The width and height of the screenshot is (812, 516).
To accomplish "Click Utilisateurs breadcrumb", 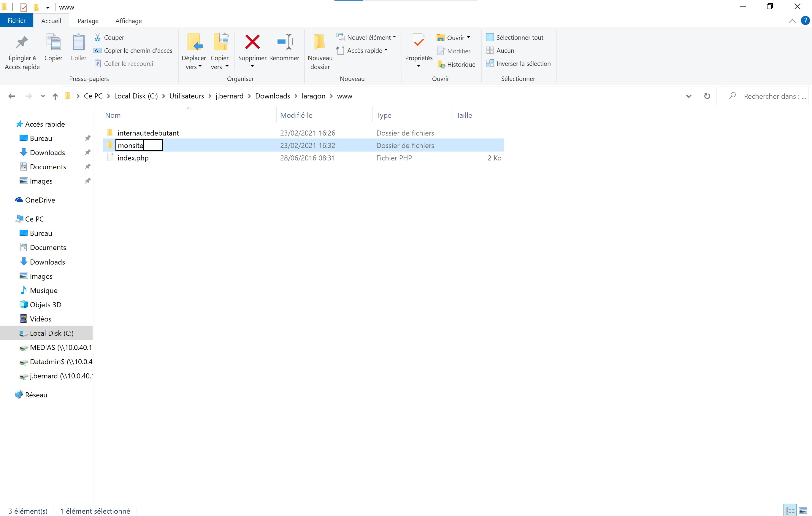I will 186,96.
